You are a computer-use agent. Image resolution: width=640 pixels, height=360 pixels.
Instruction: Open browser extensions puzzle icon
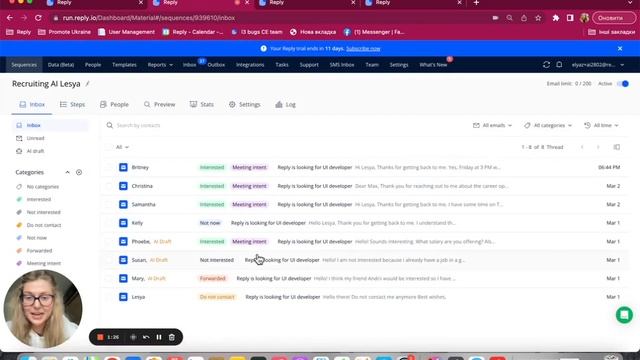pos(556,18)
